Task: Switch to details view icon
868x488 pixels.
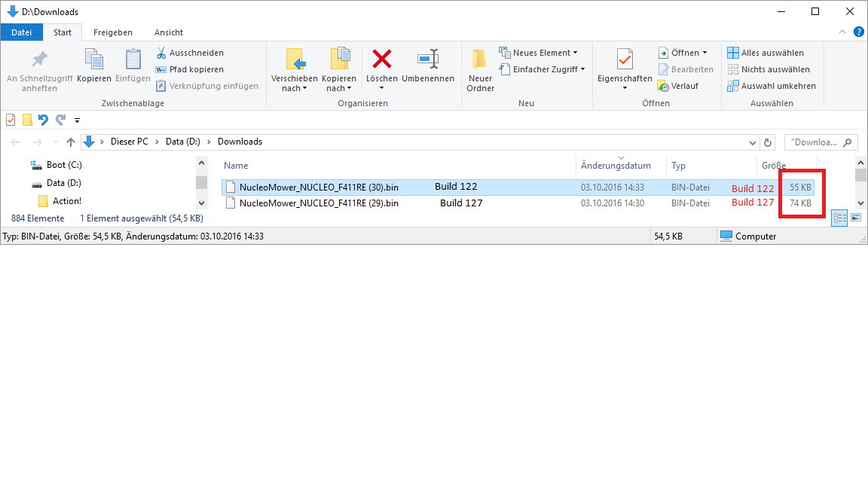Action: [x=839, y=218]
